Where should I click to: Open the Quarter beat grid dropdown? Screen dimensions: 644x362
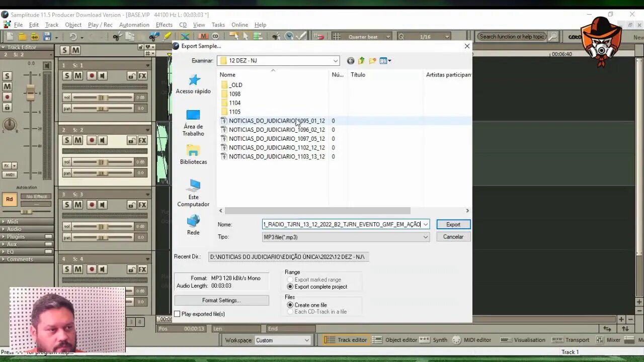coord(388,37)
